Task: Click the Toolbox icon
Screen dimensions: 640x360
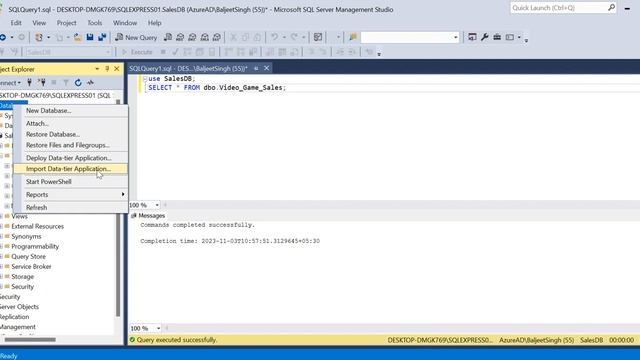Action: point(497,37)
